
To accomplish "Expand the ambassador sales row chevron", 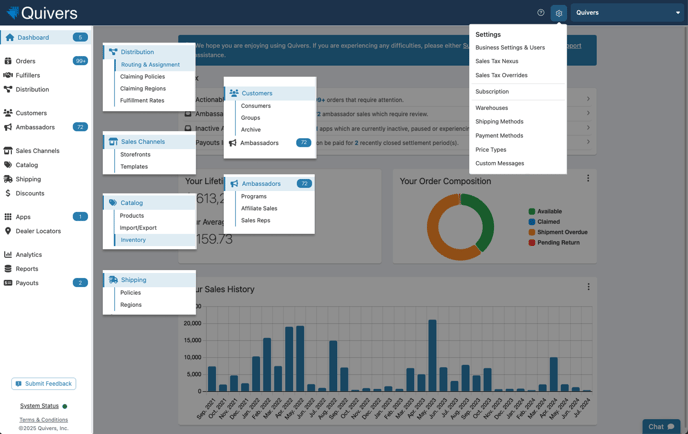I will point(588,113).
